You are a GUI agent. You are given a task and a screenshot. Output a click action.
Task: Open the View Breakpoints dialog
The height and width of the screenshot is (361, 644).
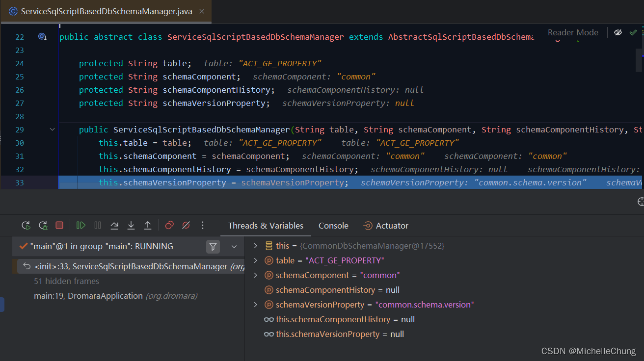pos(169,225)
